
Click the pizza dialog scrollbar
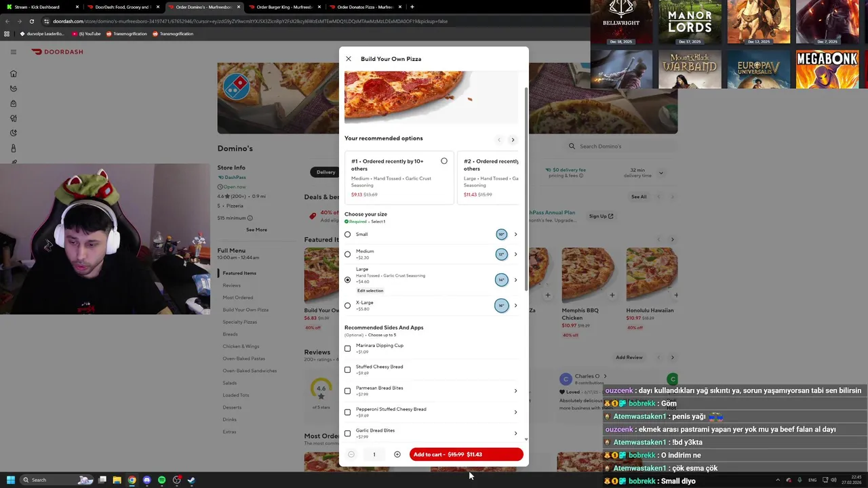coord(526,190)
